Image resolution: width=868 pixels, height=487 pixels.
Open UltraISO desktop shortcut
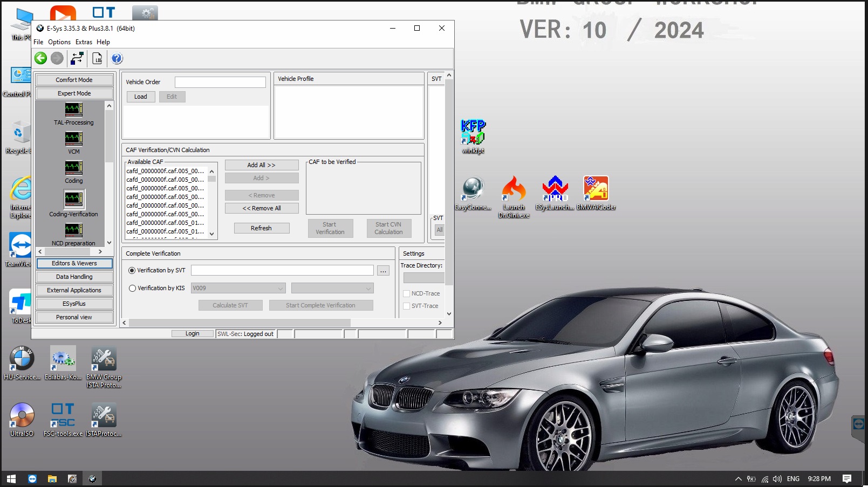click(x=22, y=420)
